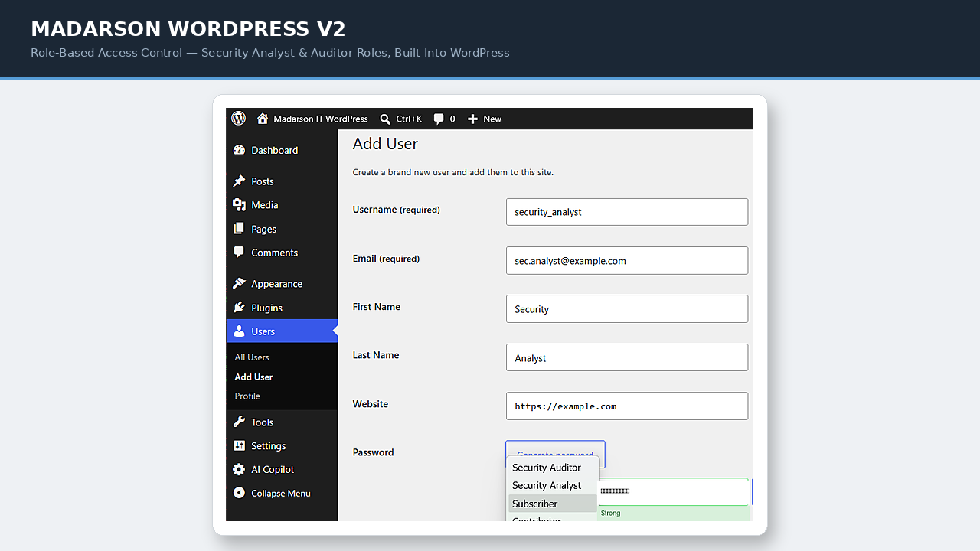
Task: Click the Collapse Menu arrow icon
Action: 239,494
